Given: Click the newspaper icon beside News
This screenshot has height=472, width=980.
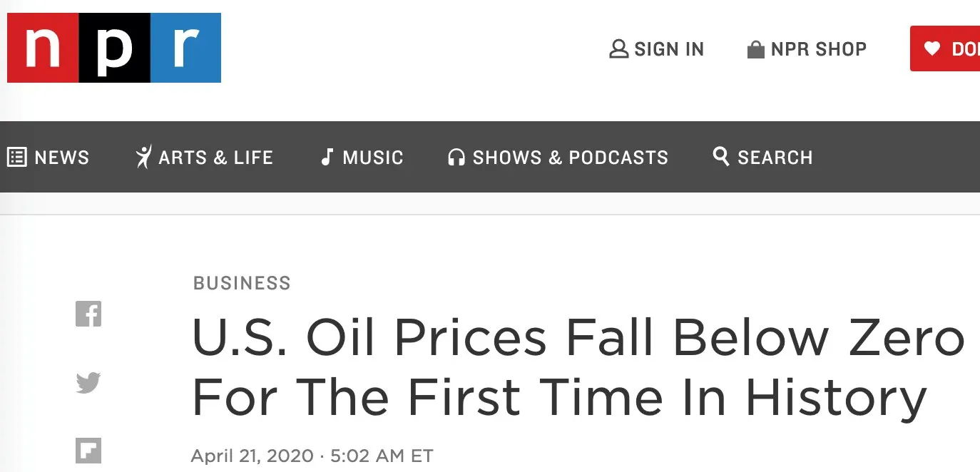Looking at the screenshot, I should pyautogui.click(x=16, y=157).
